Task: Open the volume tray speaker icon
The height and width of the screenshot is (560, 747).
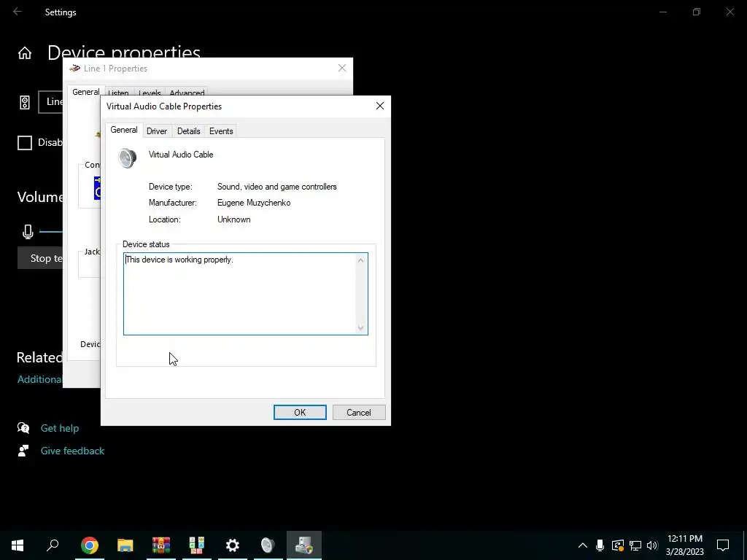Action: [652, 545]
